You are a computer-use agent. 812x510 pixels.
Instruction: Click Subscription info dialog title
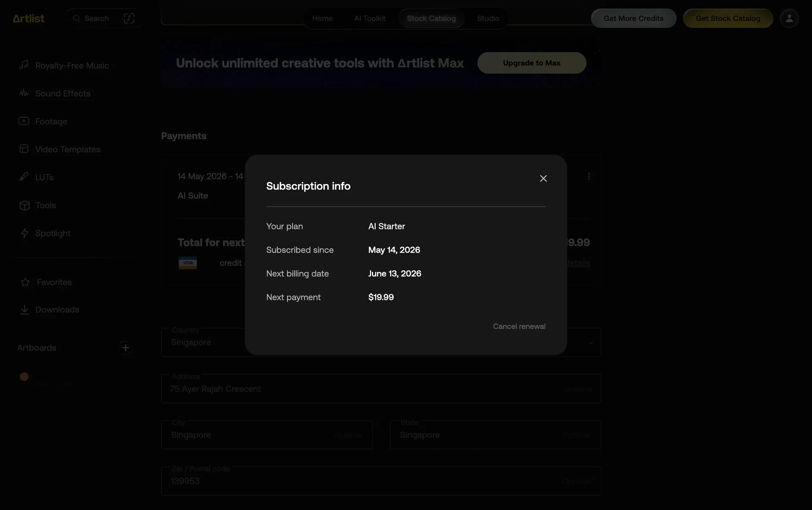[x=308, y=186]
